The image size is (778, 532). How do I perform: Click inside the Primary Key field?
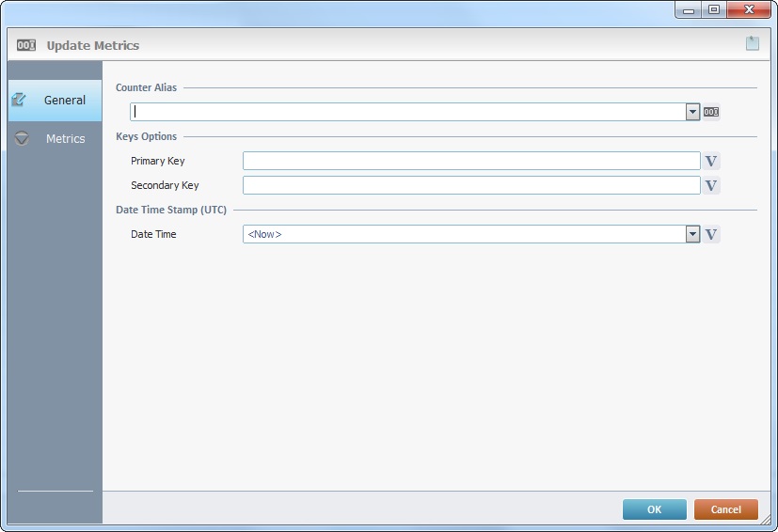click(470, 161)
